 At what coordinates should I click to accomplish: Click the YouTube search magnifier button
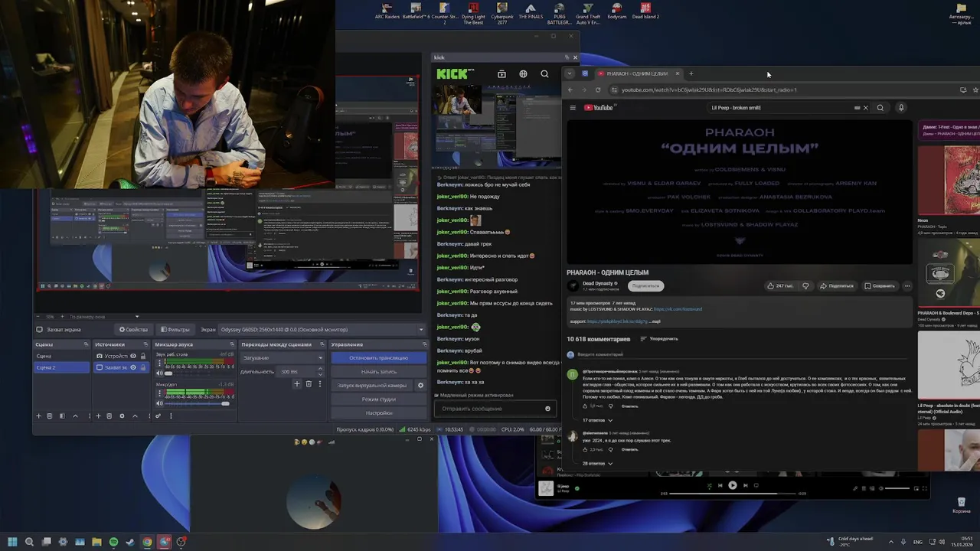tap(880, 108)
